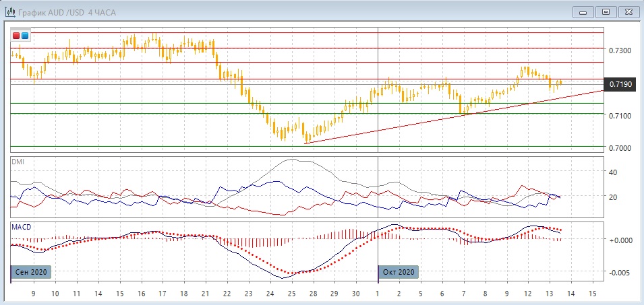Click the 0.7100 price axis label

point(620,116)
